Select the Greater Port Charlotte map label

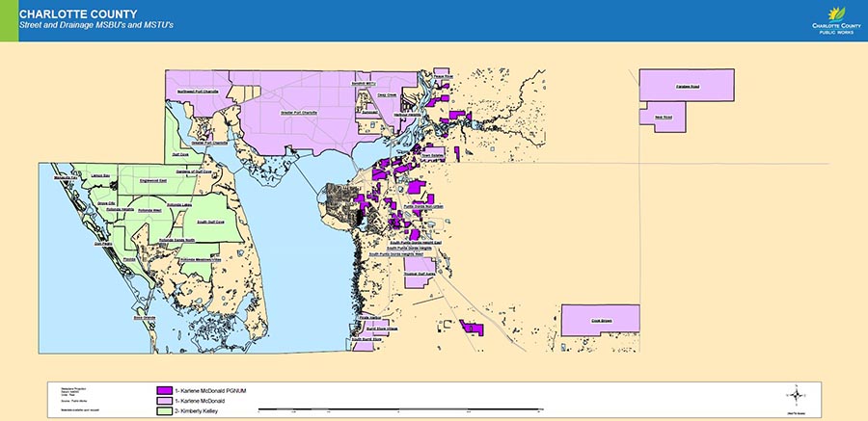click(x=298, y=113)
